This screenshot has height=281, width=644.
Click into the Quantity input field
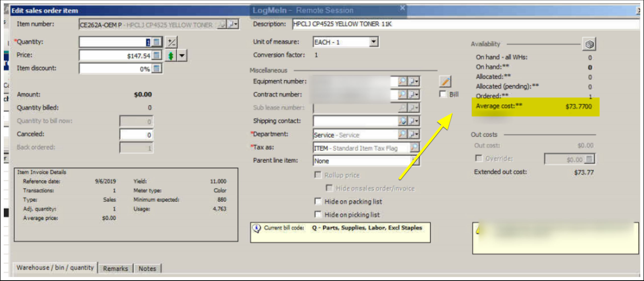(x=116, y=42)
